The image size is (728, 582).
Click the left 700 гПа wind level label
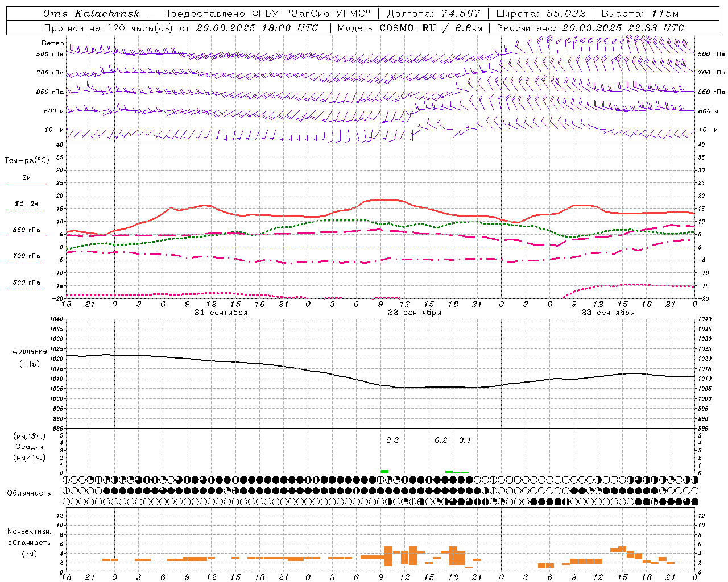[50, 73]
